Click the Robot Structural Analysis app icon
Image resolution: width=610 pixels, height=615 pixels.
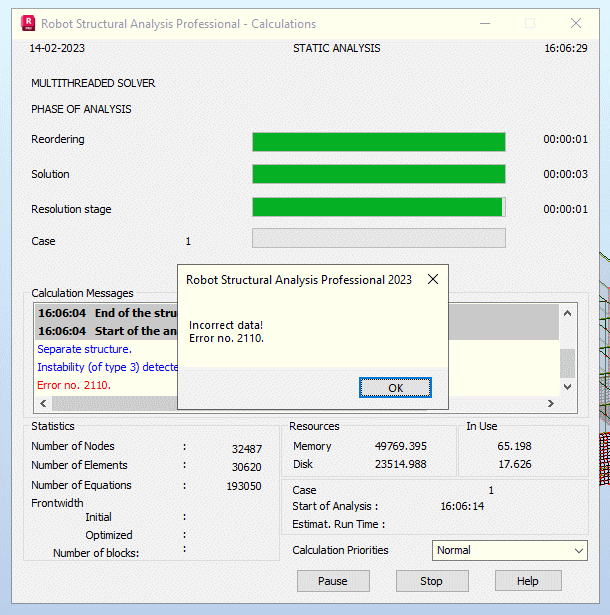click(28, 23)
